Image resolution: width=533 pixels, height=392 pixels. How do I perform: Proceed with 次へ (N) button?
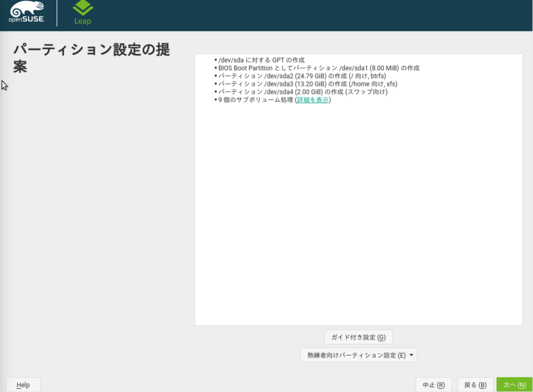pyautogui.click(x=514, y=385)
